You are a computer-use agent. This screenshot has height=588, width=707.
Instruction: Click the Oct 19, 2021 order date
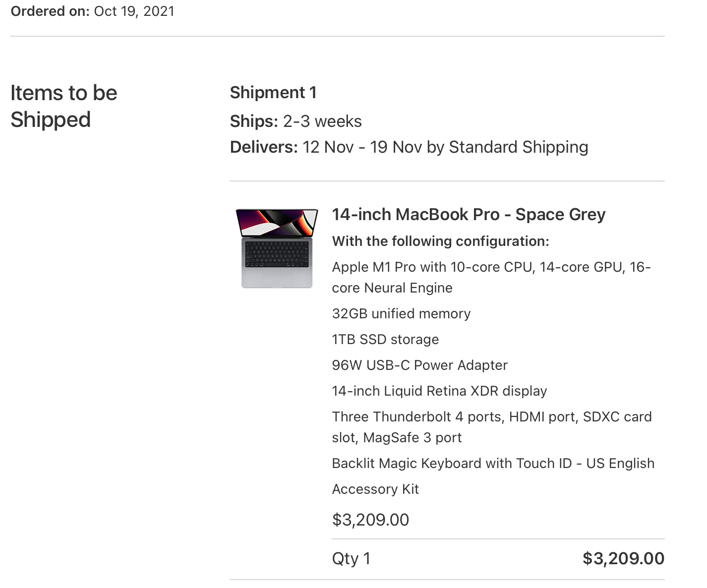pos(134,11)
